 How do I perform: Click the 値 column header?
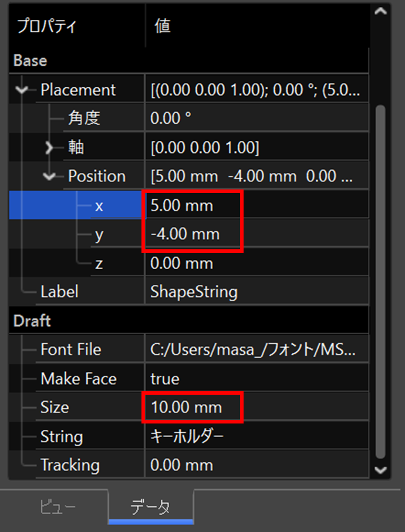(257, 26)
